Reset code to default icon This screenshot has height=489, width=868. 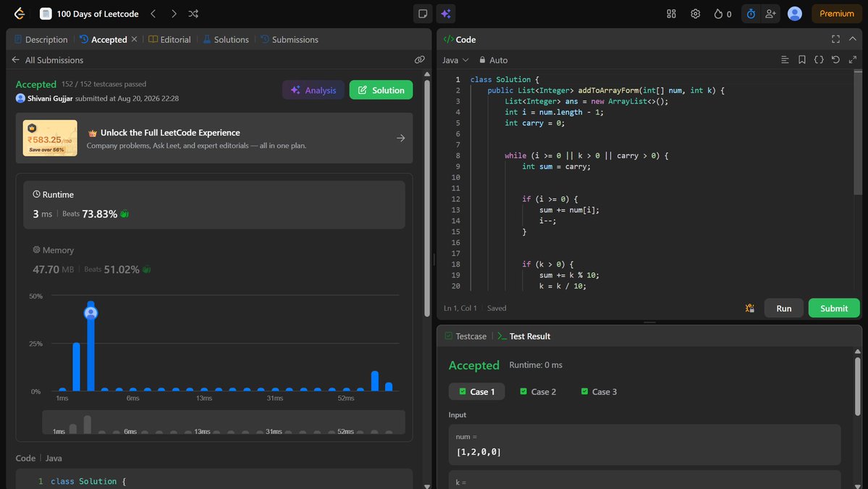[836, 60]
